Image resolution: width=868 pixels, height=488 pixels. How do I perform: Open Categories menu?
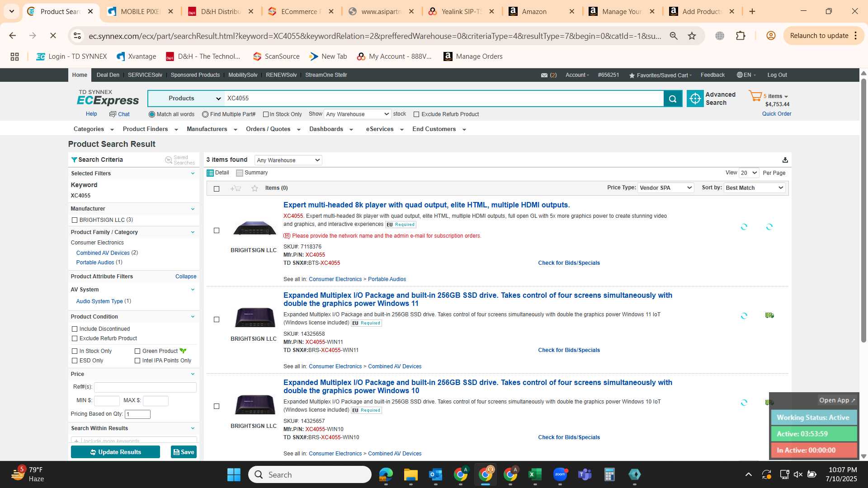click(x=93, y=129)
